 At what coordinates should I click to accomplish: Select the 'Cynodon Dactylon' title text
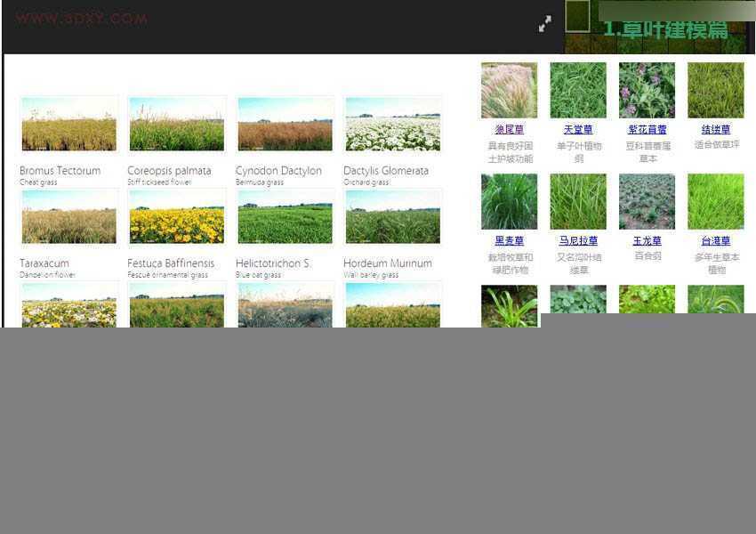(x=278, y=171)
